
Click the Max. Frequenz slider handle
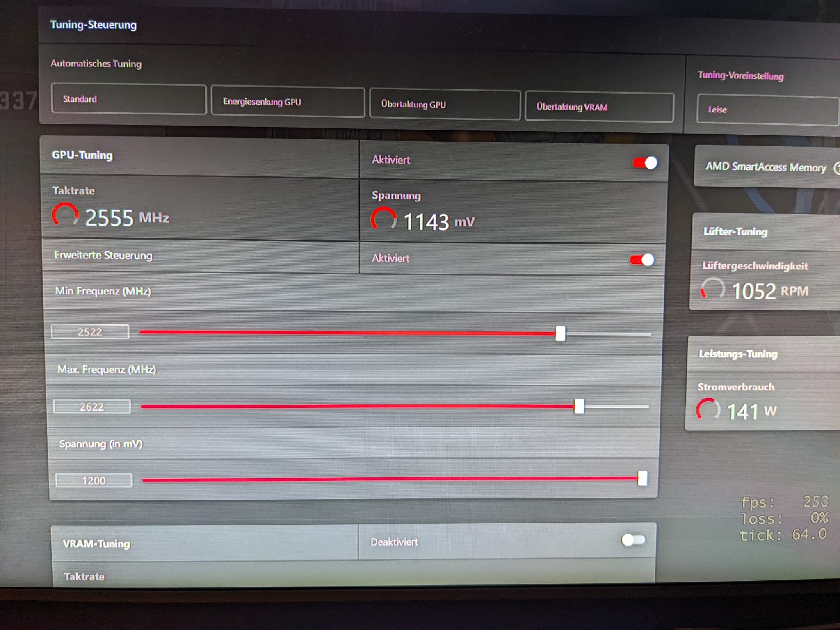click(579, 406)
